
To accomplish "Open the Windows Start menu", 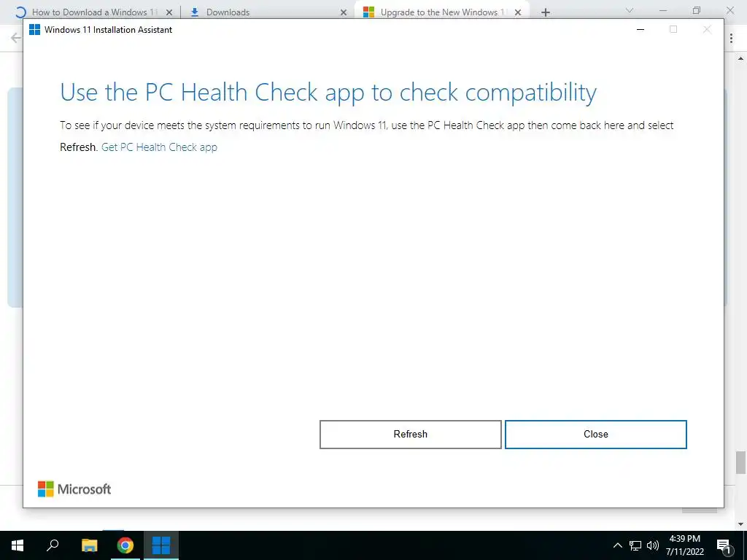I will tap(18, 545).
